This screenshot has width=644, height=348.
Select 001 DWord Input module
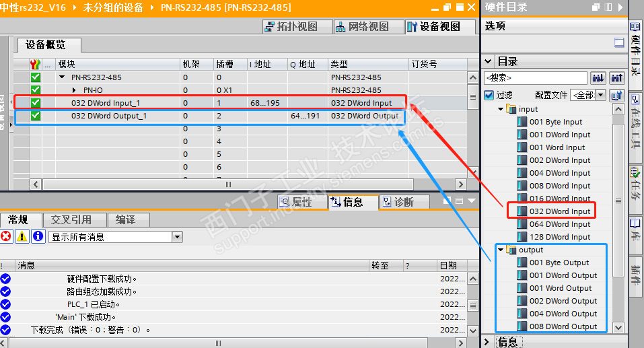point(559,135)
